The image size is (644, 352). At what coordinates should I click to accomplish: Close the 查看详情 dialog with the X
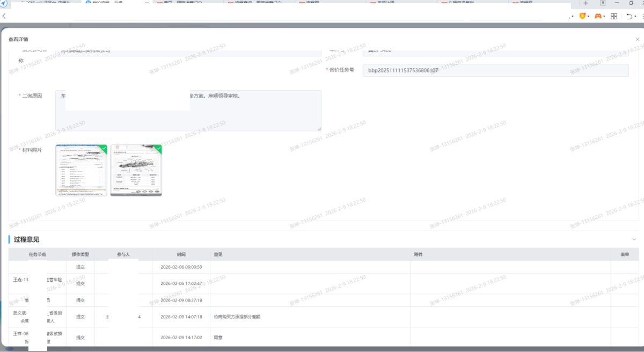click(x=637, y=39)
